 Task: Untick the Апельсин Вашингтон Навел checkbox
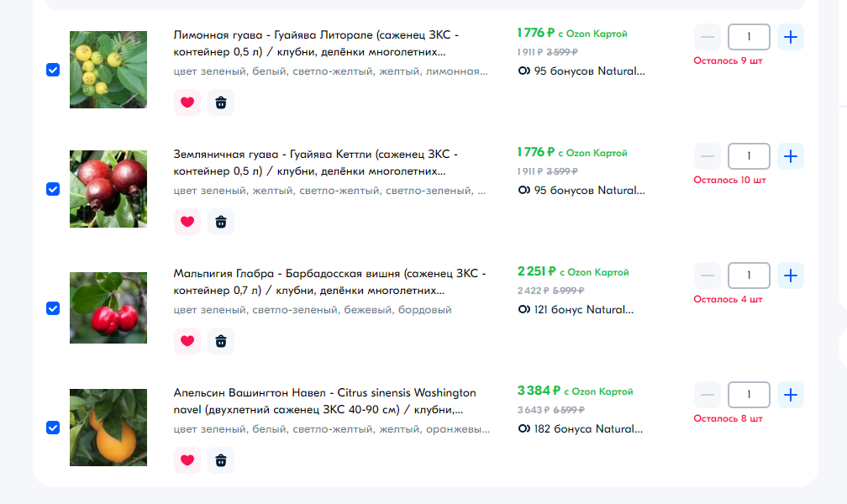53,428
